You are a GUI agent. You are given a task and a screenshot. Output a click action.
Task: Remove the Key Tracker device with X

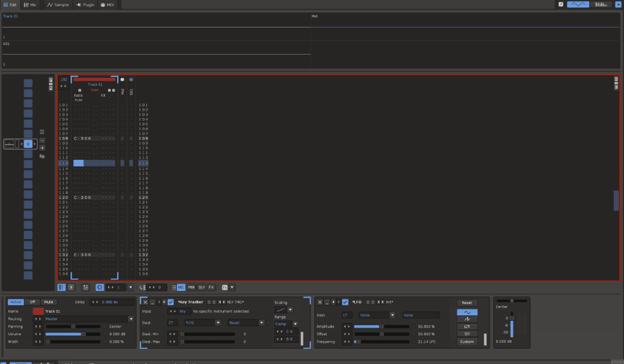pyautogui.click(x=145, y=302)
